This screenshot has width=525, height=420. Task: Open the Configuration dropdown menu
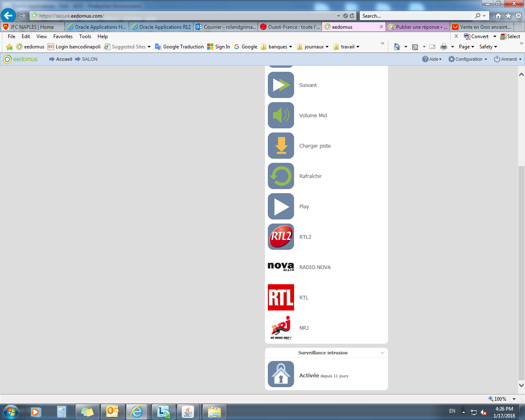pyautogui.click(x=468, y=59)
